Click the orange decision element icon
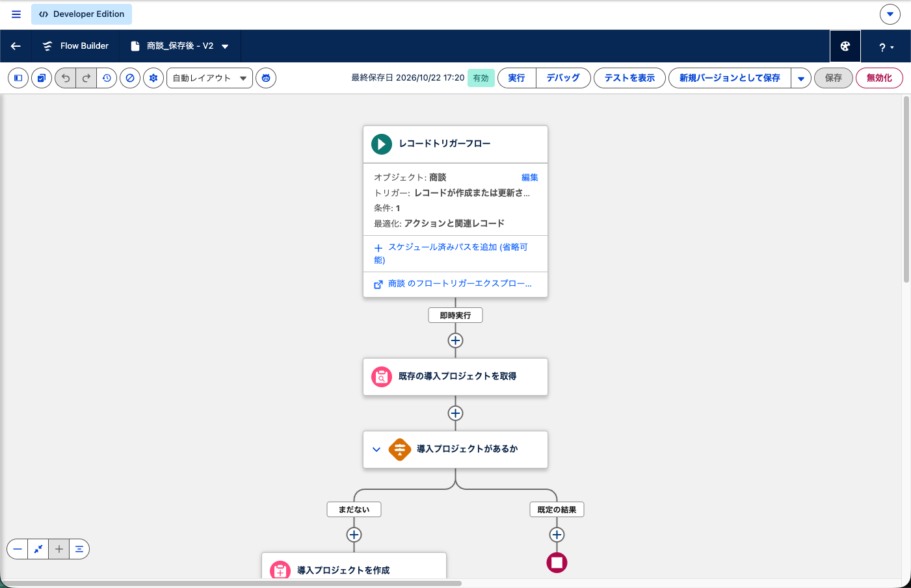Image resolution: width=911 pixels, height=588 pixels. click(400, 449)
